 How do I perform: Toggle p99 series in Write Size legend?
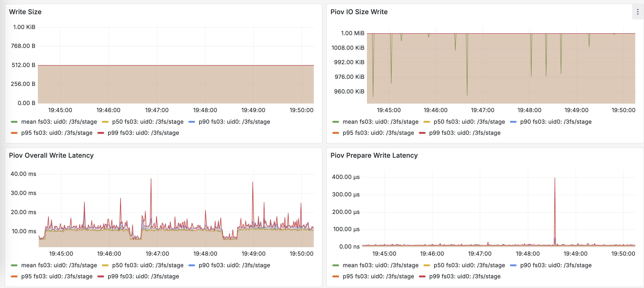click(x=143, y=133)
